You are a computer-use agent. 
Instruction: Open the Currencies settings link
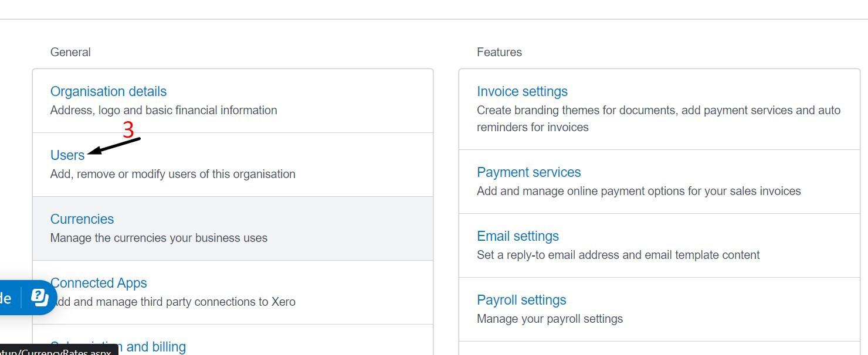coord(82,219)
